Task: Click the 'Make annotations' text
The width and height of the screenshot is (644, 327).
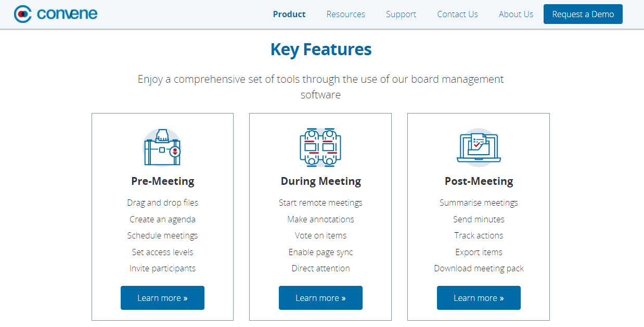Action: click(321, 219)
